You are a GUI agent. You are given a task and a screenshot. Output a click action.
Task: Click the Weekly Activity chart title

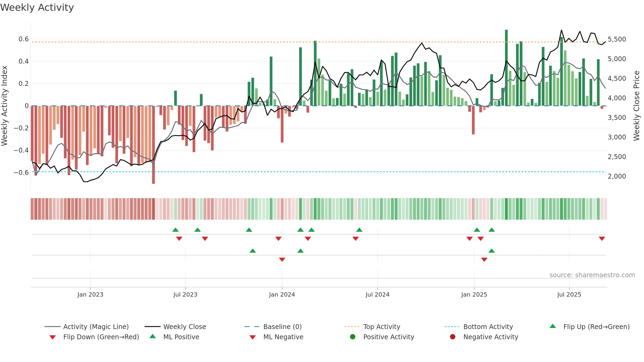point(37,8)
